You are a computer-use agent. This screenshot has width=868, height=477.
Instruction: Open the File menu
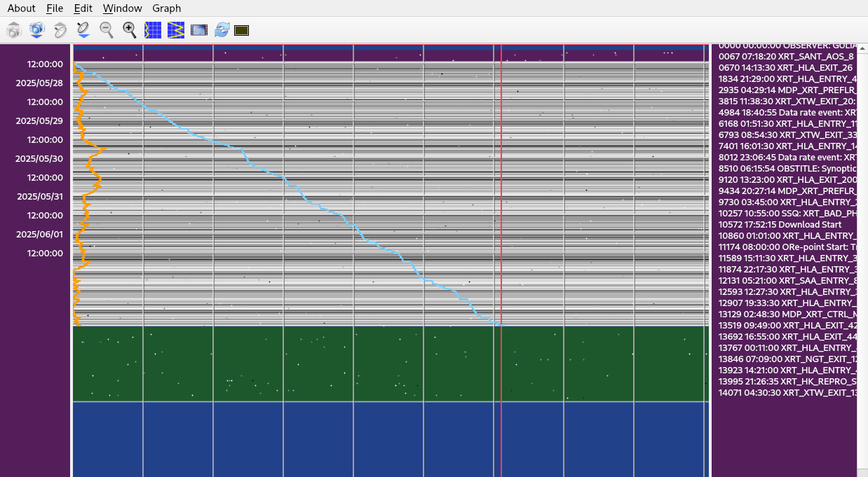point(55,8)
